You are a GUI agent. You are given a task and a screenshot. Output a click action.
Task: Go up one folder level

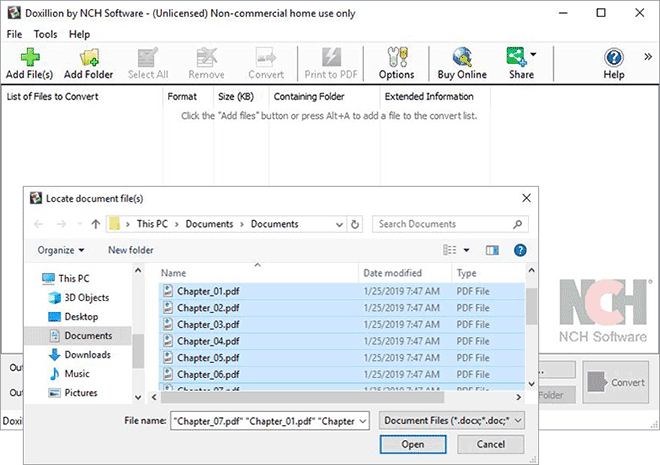pyautogui.click(x=96, y=224)
